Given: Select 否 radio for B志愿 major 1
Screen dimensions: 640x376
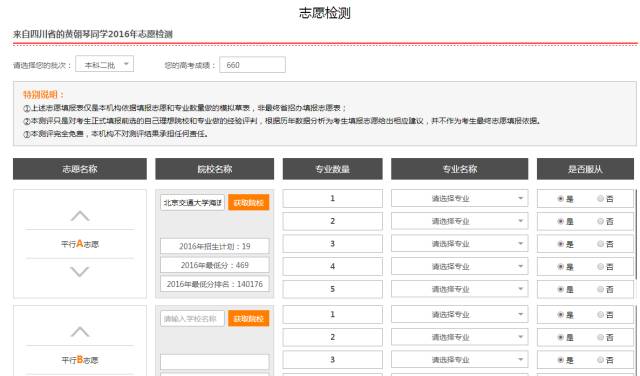Looking at the screenshot, I should (x=600, y=315).
